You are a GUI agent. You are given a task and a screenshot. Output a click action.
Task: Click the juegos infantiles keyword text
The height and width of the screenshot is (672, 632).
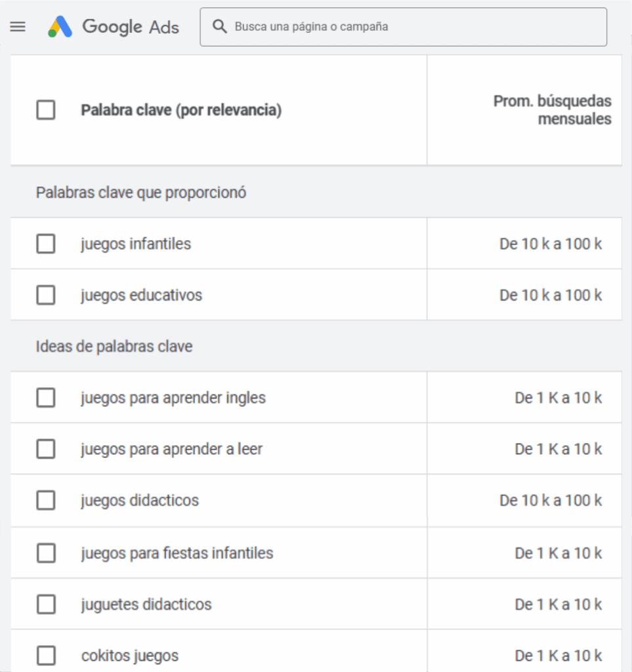point(136,244)
